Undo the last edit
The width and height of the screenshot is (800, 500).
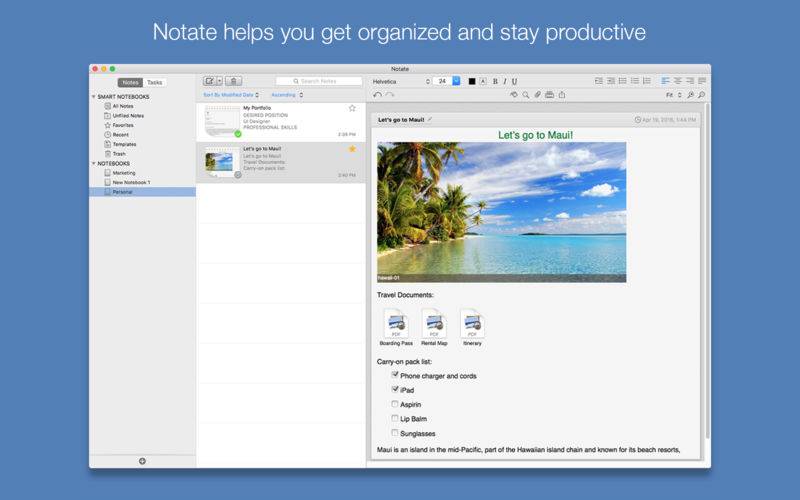(378, 95)
